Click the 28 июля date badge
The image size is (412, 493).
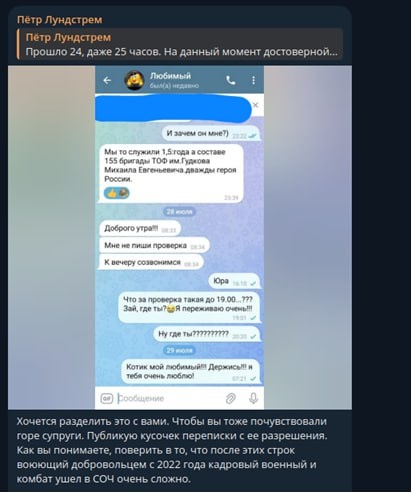(x=179, y=212)
